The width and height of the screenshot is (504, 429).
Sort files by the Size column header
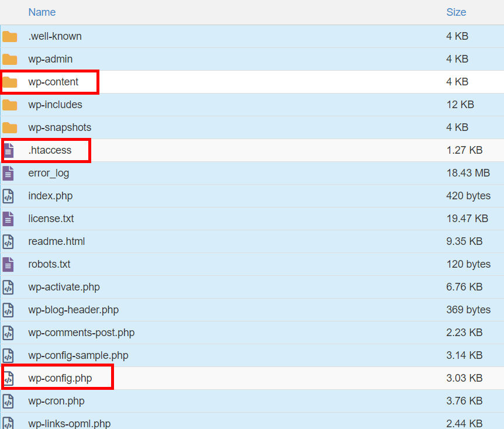click(x=456, y=12)
